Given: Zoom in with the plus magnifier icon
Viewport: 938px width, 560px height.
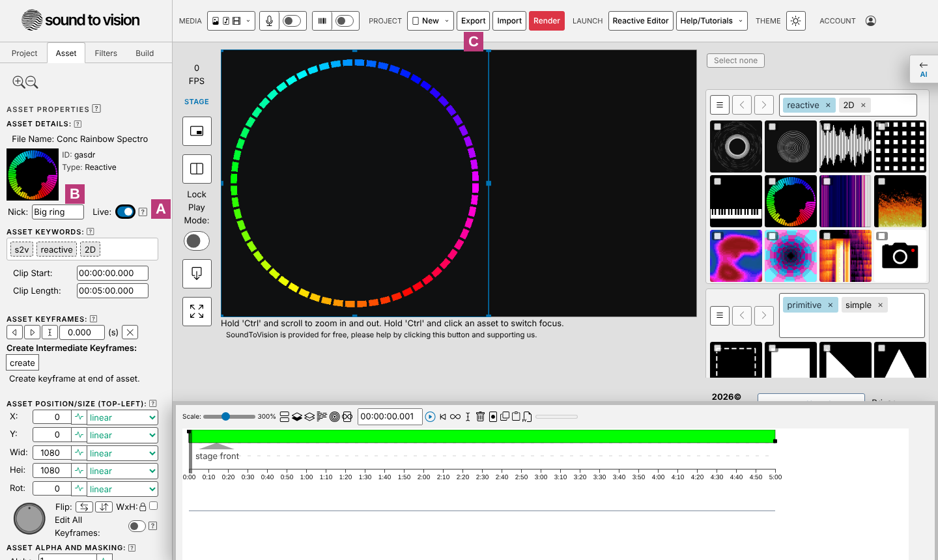Looking at the screenshot, I should pos(18,82).
